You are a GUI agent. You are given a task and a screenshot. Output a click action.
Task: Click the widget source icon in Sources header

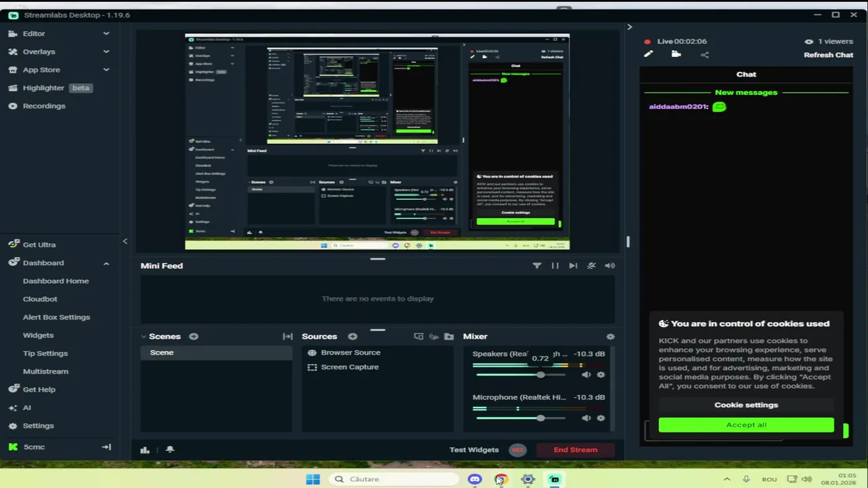coord(418,336)
